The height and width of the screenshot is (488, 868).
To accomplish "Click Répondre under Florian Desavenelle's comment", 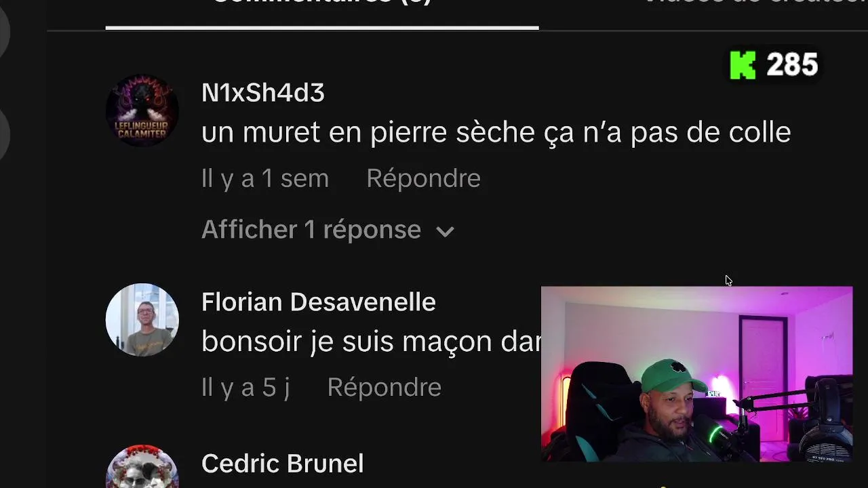I will pyautogui.click(x=384, y=387).
